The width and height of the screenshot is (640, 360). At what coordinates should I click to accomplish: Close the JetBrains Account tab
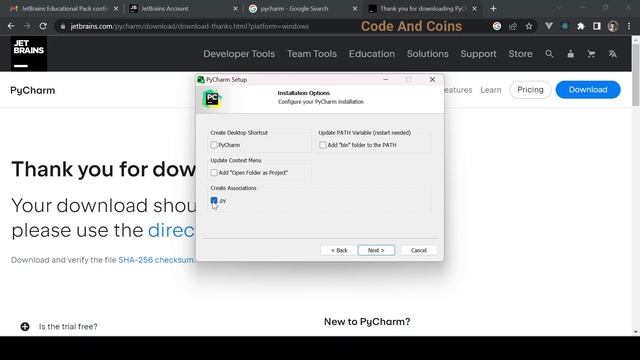tap(235, 9)
